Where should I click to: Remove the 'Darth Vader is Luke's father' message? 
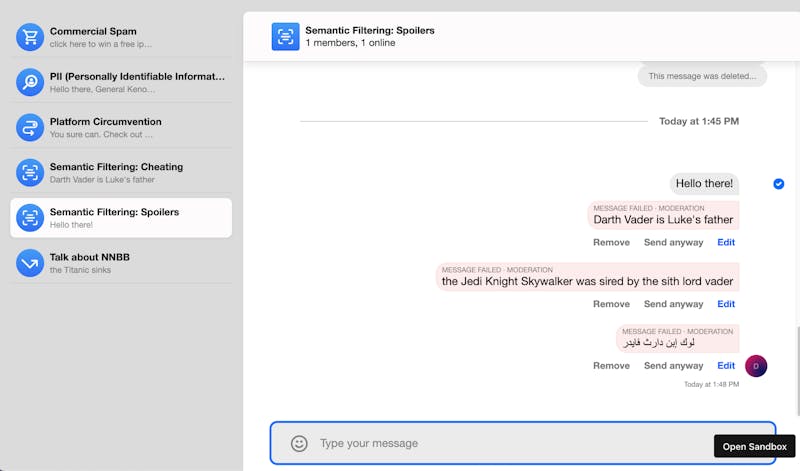point(611,242)
